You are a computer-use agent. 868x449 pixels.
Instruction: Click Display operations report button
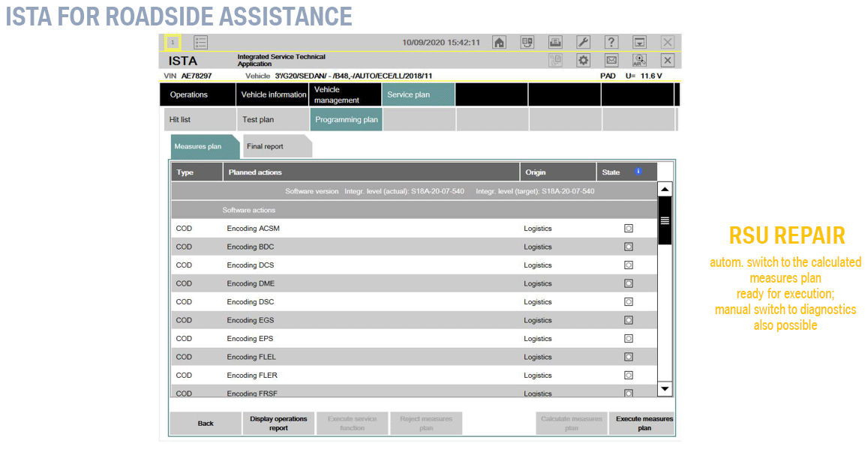coord(278,424)
